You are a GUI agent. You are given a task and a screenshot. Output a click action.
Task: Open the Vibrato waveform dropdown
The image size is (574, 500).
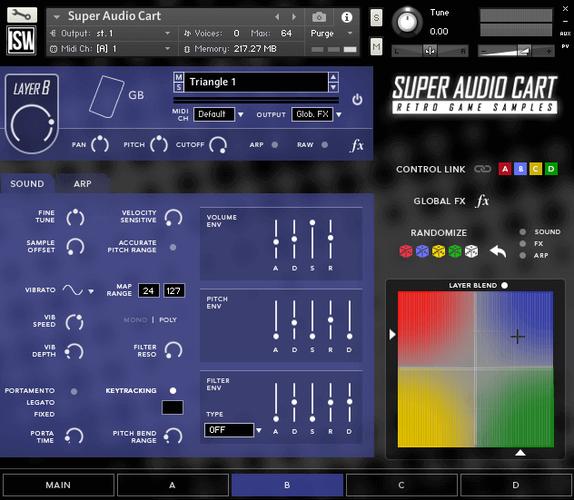pos(91,291)
